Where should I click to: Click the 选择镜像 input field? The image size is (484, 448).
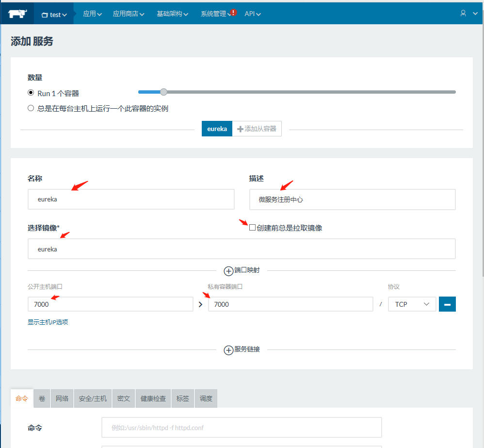click(242, 249)
